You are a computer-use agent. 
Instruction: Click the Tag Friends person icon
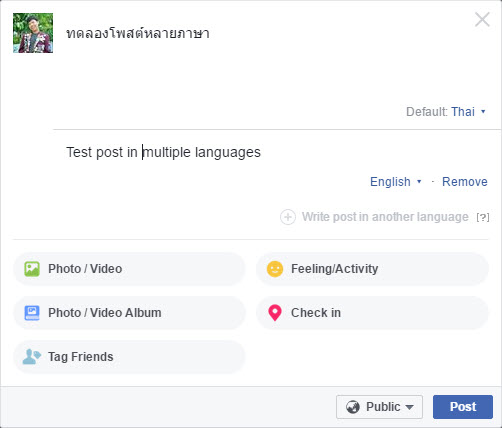(x=32, y=357)
